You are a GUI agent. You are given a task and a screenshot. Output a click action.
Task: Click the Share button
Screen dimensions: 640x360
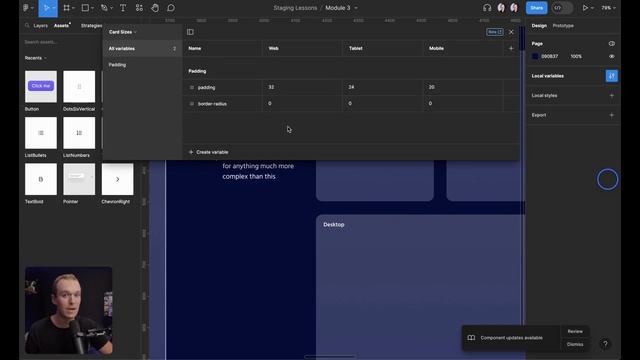(x=536, y=8)
